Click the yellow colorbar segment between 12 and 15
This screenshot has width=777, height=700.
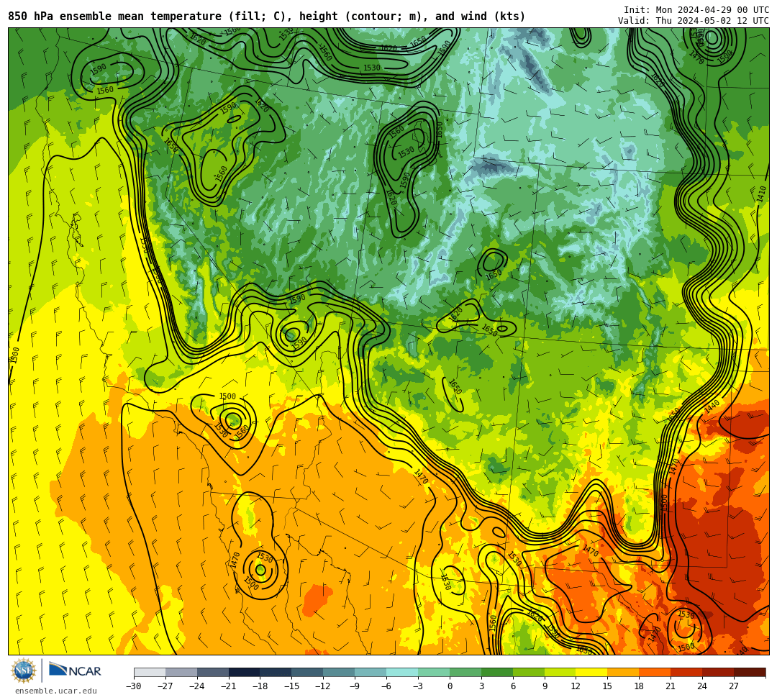(x=591, y=672)
